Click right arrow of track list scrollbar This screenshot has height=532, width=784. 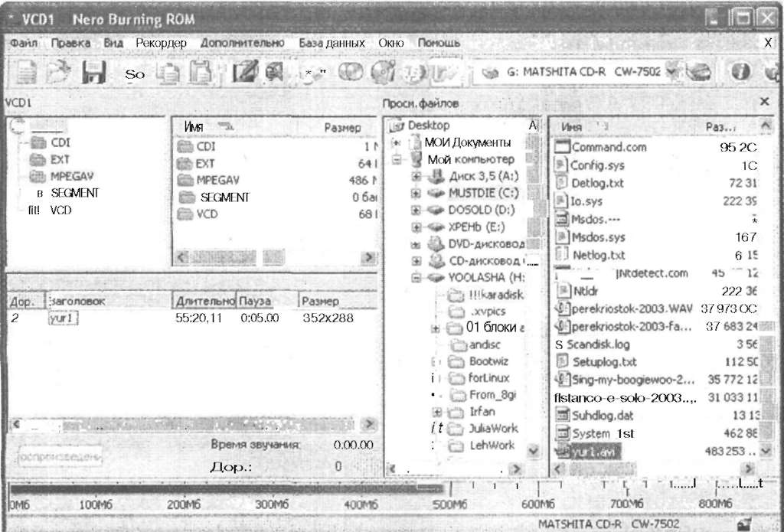coord(370,424)
